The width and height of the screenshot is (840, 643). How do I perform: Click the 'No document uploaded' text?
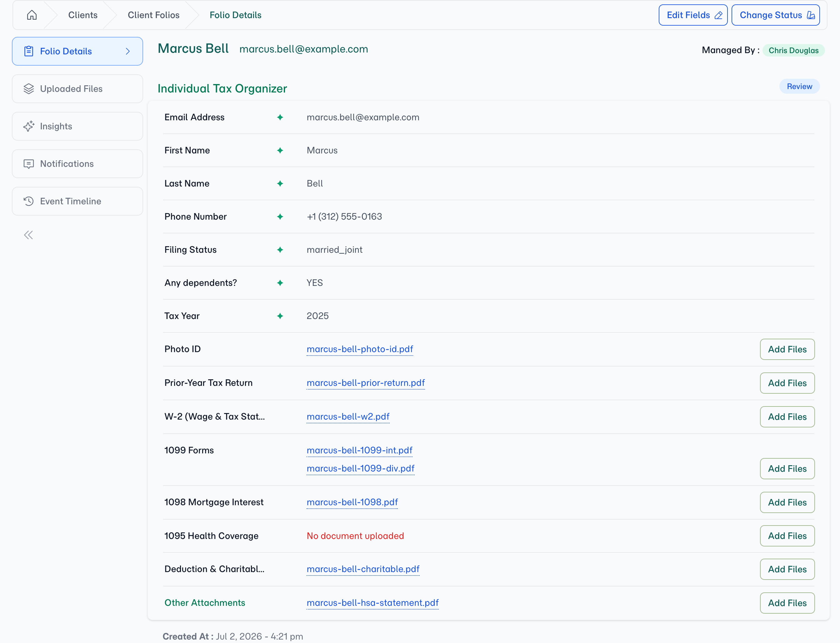[355, 536]
